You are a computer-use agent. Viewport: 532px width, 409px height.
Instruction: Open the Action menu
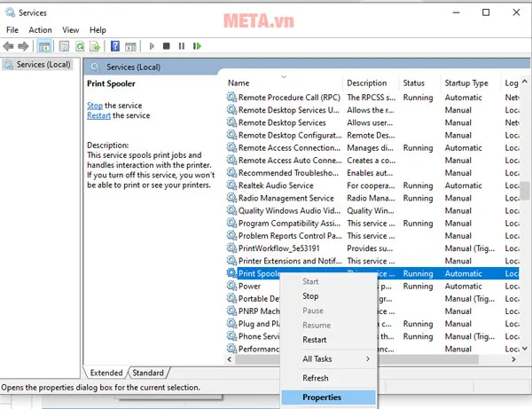coord(40,30)
